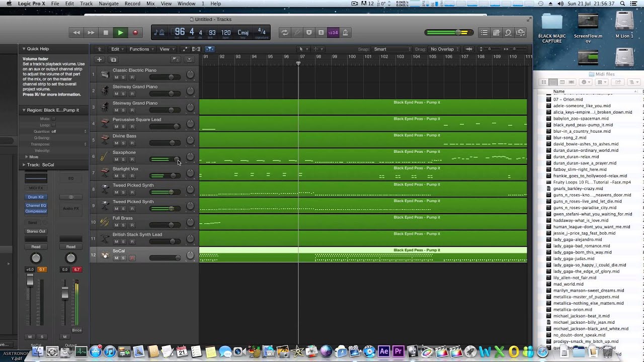
Task: Click the waveform zoom button
Action: tap(469, 49)
